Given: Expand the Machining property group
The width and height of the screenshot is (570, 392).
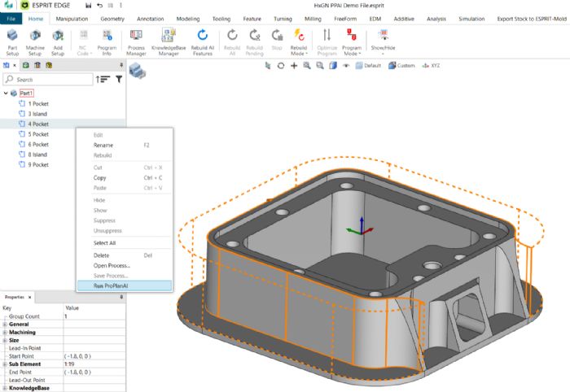Looking at the screenshot, I should (x=5, y=331).
